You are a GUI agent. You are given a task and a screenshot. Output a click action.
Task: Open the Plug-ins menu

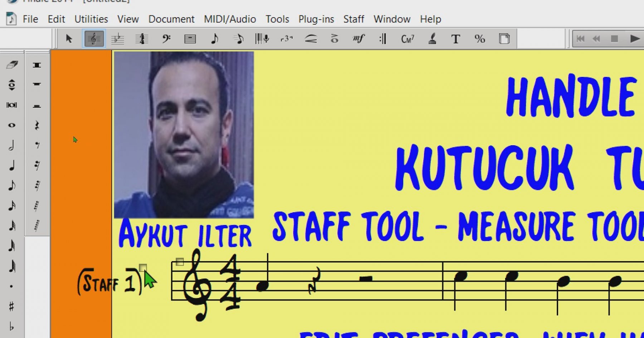(x=316, y=19)
